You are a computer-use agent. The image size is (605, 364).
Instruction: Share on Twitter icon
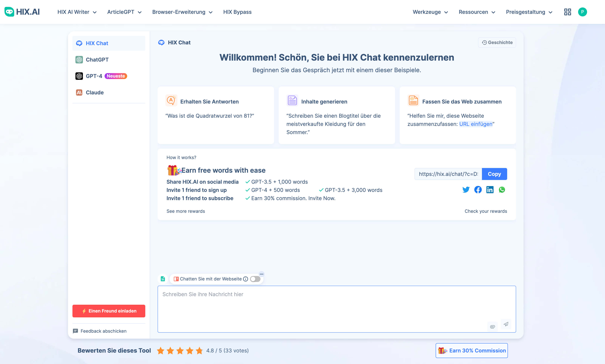[466, 190]
